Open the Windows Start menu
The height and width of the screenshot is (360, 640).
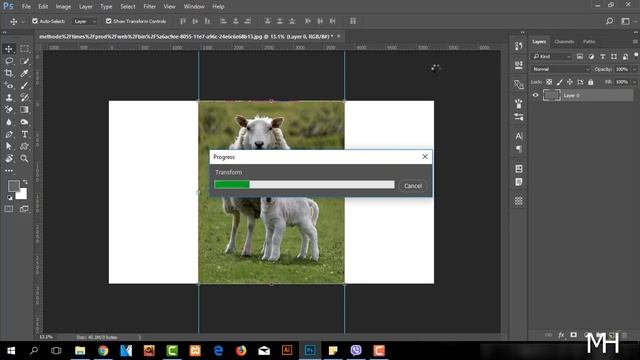click(11, 350)
